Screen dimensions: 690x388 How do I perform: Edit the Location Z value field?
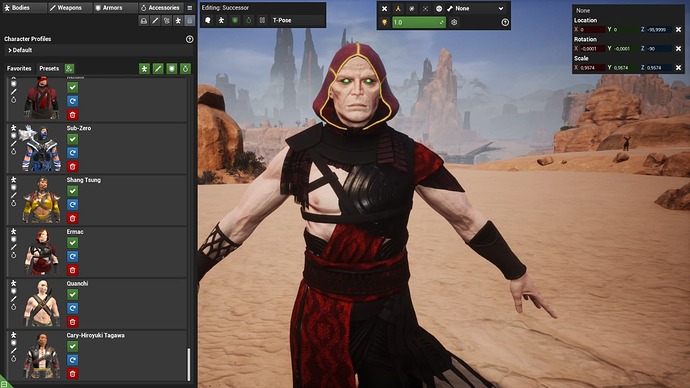tap(659, 29)
